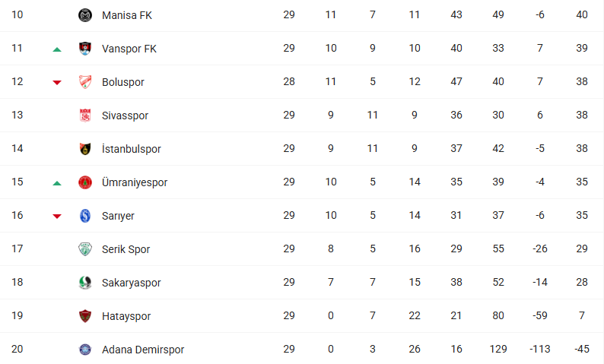Click the Hatayspor club badge
The height and width of the screenshot is (364, 604).
coord(84,316)
